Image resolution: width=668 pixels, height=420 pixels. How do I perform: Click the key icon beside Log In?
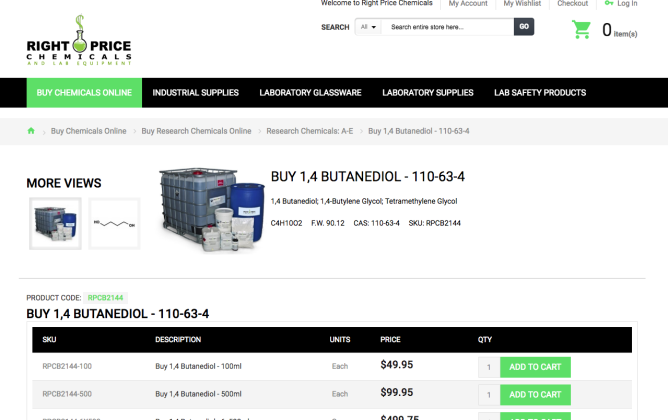[x=609, y=3]
